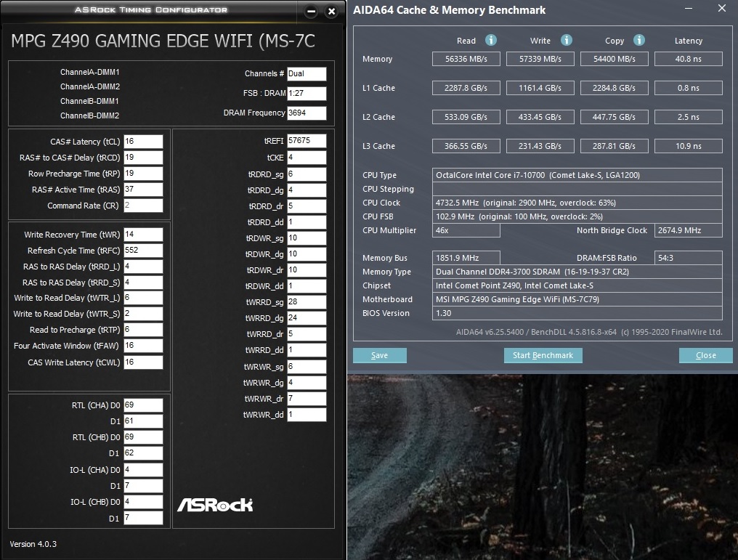Screen dimensions: 738x560
Task: Click the L2 Cache Write value 433.45 GB/s
Action: tap(540, 117)
